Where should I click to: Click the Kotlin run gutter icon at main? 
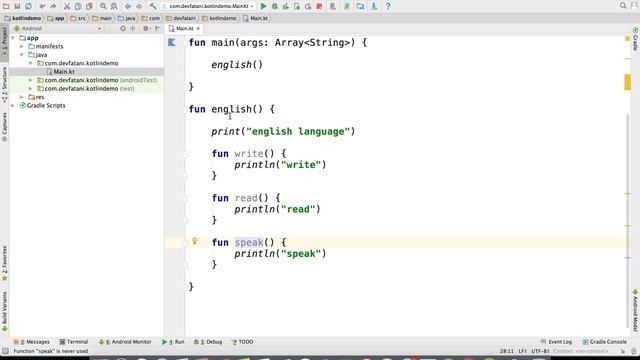(x=172, y=42)
